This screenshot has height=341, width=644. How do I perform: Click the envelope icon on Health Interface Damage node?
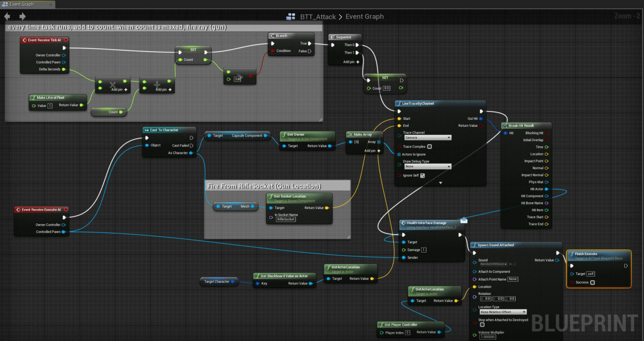pyautogui.click(x=464, y=221)
